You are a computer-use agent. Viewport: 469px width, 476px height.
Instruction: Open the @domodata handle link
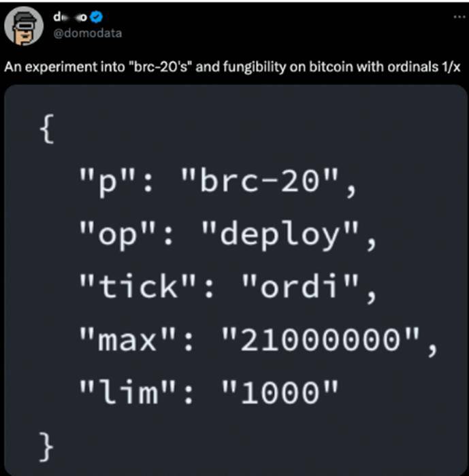[x=88, y=33]
